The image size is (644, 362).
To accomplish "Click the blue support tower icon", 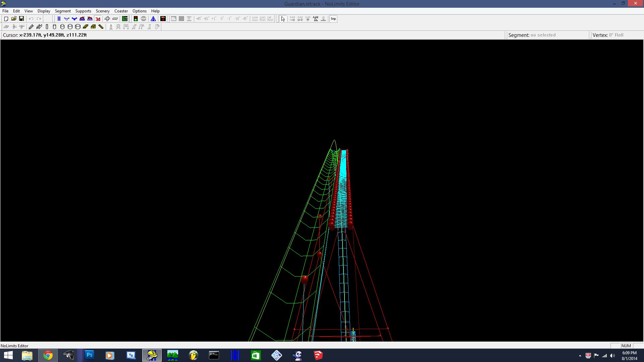I will click(153, 19).
